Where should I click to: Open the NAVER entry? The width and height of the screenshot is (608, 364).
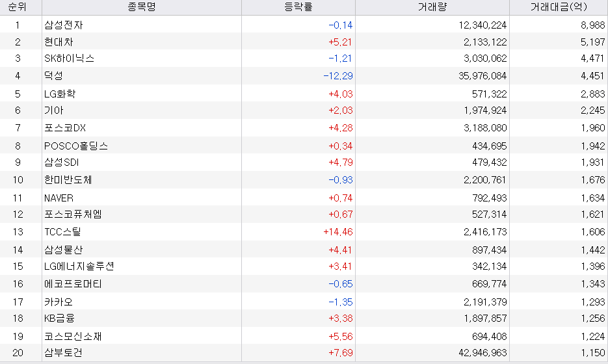[59, 198]
